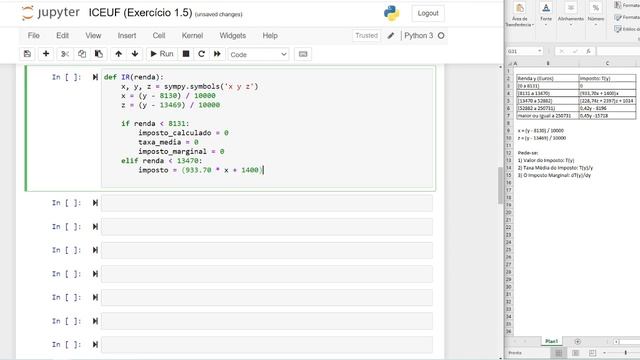Open the Cell menu
The width and height of the screenshot is (640, 360).
coord(159,36)
